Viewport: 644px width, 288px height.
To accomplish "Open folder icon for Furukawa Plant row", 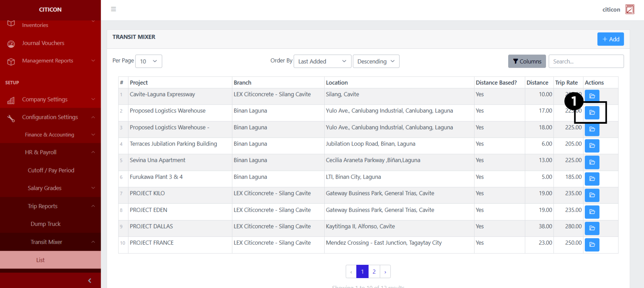I will coord(592,179).
